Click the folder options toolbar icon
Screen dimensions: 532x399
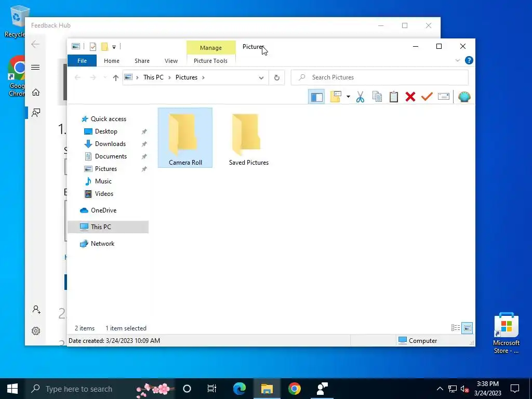pyautogui.click(x=336, y=97)
